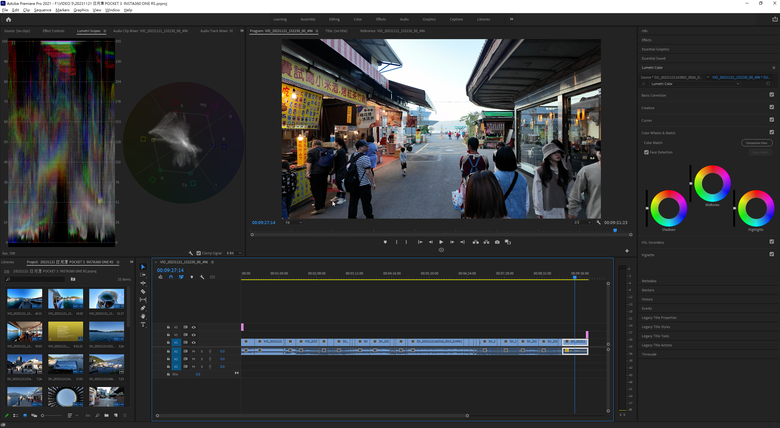Image resolution: width=780 pixels, height=428 pixels.
Task: Select the Track Select Forward tool
Action: [x=143, y=275]
